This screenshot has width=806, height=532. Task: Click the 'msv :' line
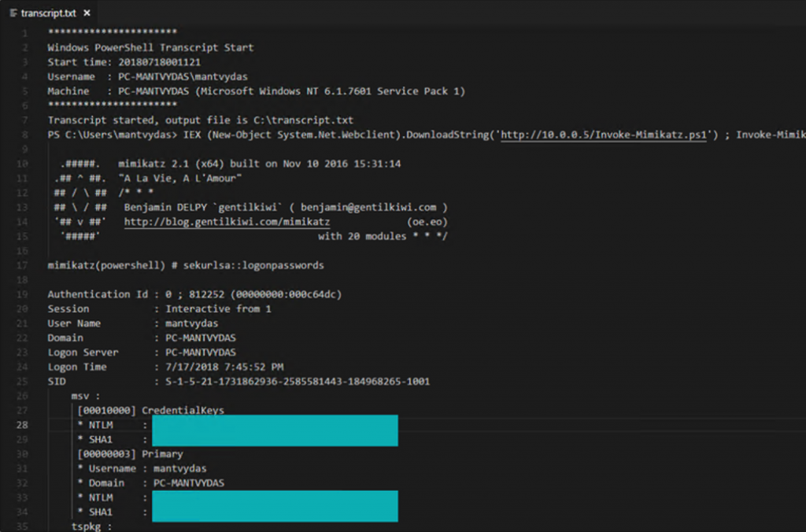coord(85,397)
